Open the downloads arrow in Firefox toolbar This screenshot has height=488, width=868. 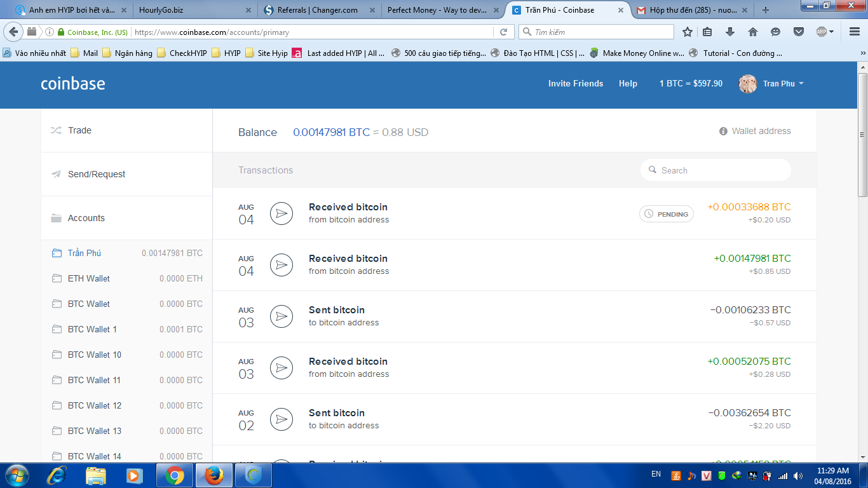730,32
